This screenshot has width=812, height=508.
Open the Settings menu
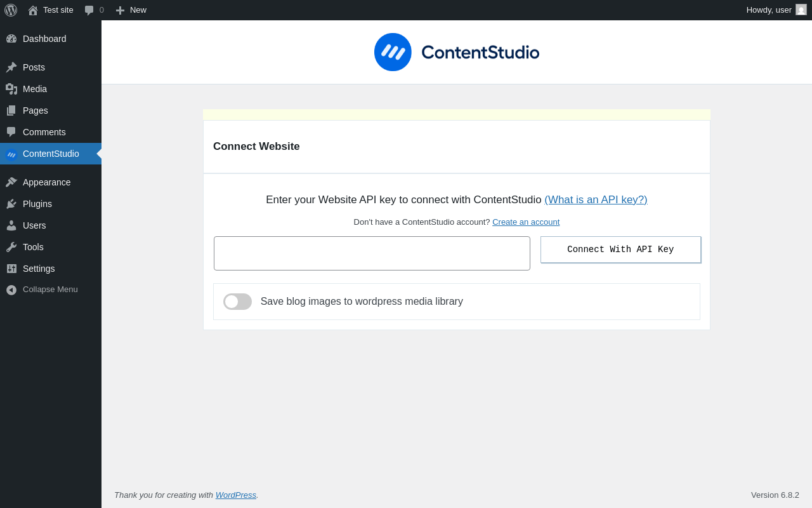[x=51, y=269]
